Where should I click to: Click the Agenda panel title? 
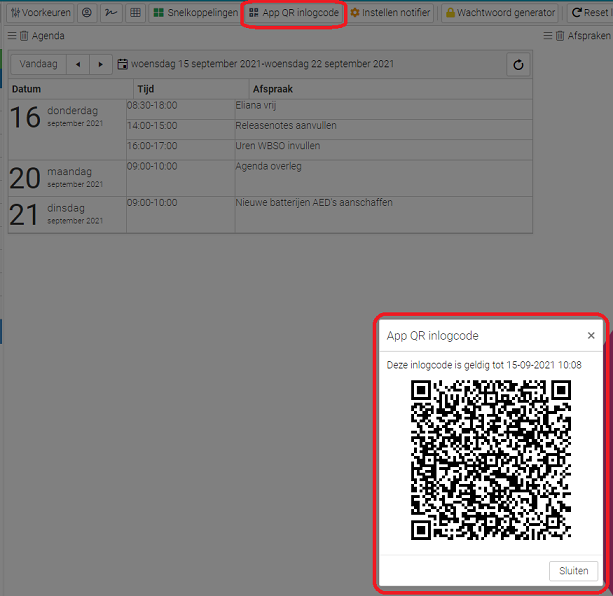48,36
